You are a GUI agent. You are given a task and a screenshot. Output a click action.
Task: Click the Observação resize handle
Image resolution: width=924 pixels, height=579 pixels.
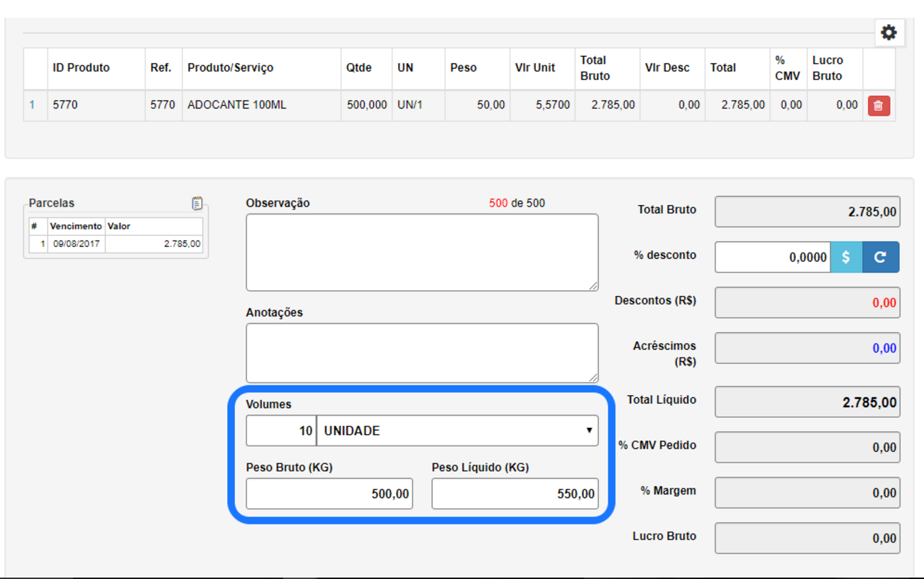click(x=593, y=285)
